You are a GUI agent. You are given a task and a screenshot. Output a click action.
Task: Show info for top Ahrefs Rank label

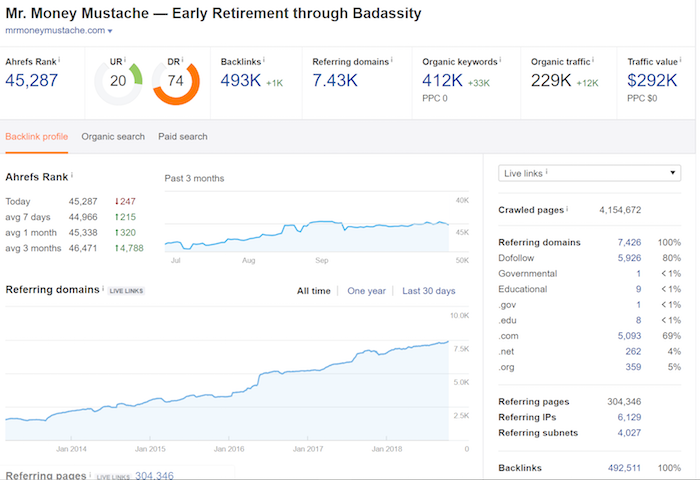(x=59, y=59)
